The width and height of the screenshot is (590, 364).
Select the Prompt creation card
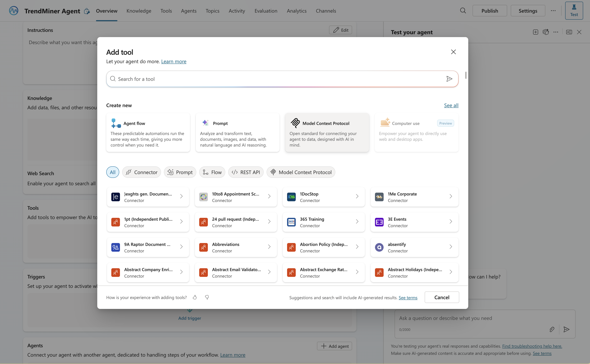coord(237,132)
